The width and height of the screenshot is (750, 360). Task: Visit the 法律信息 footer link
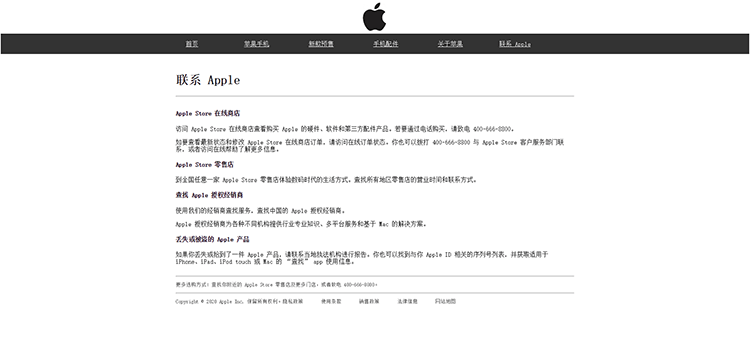407,302
